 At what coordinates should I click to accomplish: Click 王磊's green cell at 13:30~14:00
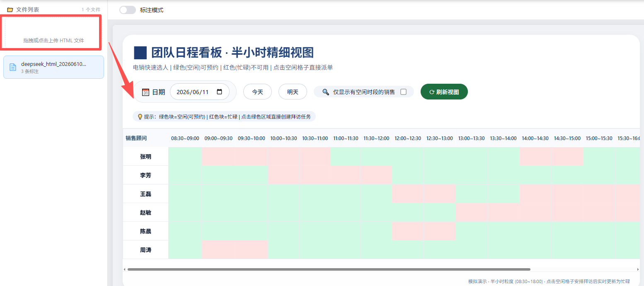(503, 194)
